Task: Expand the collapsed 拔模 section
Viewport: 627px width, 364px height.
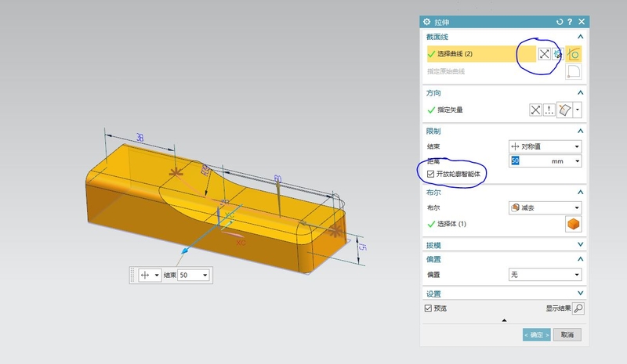Action: [x=580, y=245]
